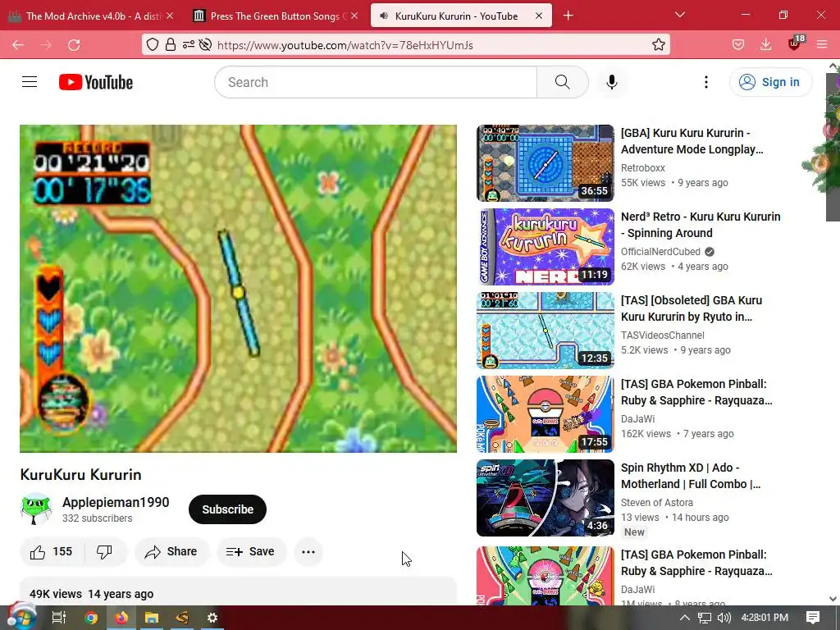Launch Chrome from taskbar
Viewport: 840px width, 630px height.
coord(91,618)
